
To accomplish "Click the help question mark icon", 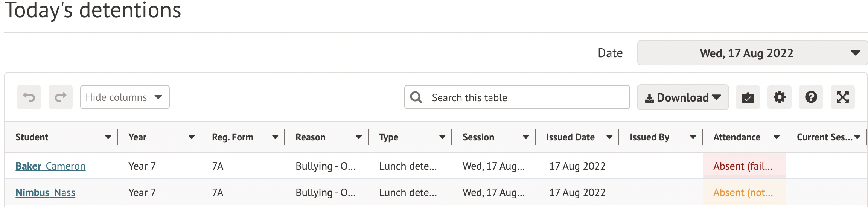I will click(811, 97).
